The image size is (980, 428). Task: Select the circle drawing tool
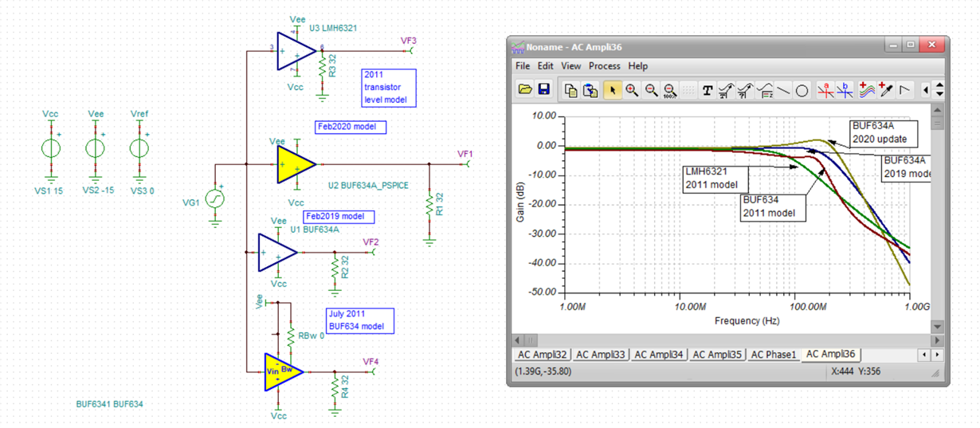(x=802, y=90)
